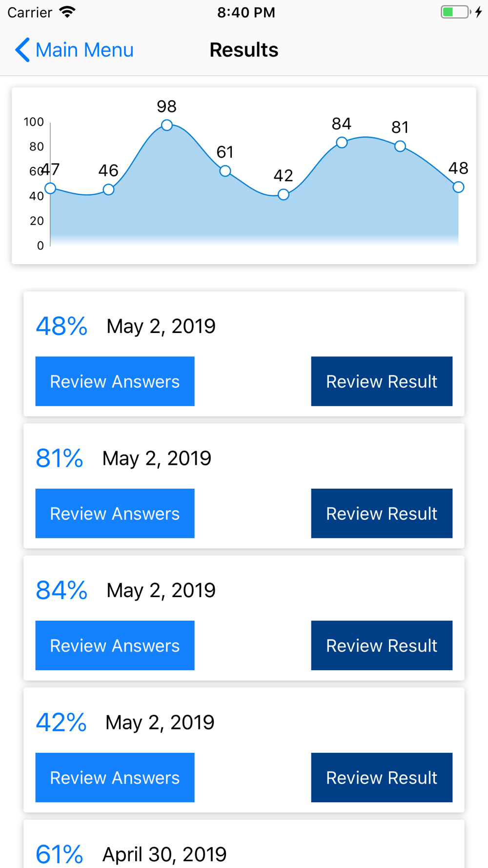This screenshot has height=868, width=488.
Task: Review Result for the 42% attempt
Action: tap(382, 778)
